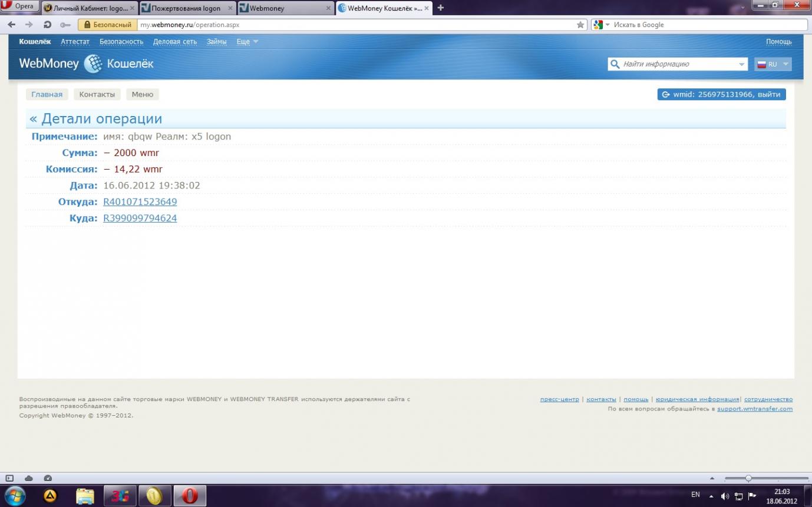Expand the Еще menu in top navigation

pyautogui.click(x=247, y=42)
